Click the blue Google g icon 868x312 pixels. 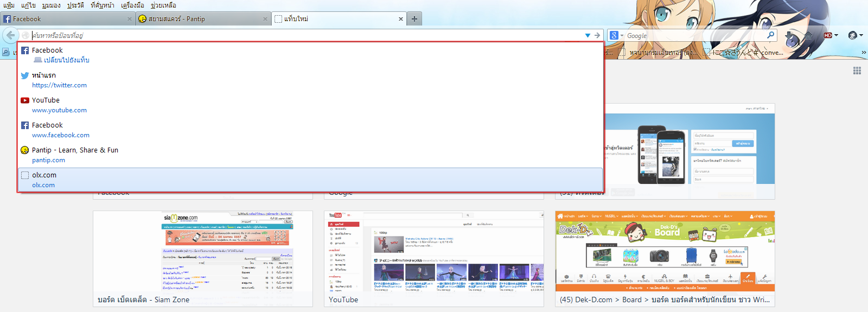coord(614,35)
